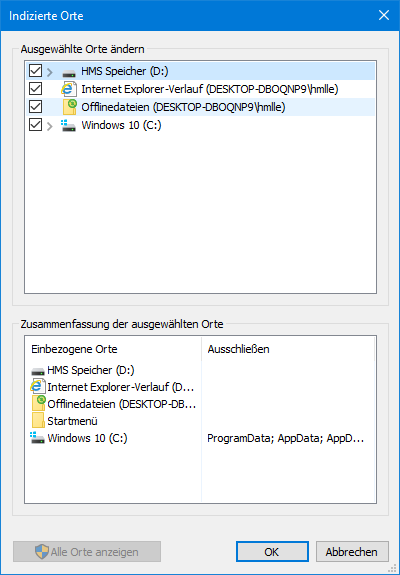Select Windows 10 (C:) drive icon in summary
The width and height of the screenshot is (400, 575).
click(37, 438)
